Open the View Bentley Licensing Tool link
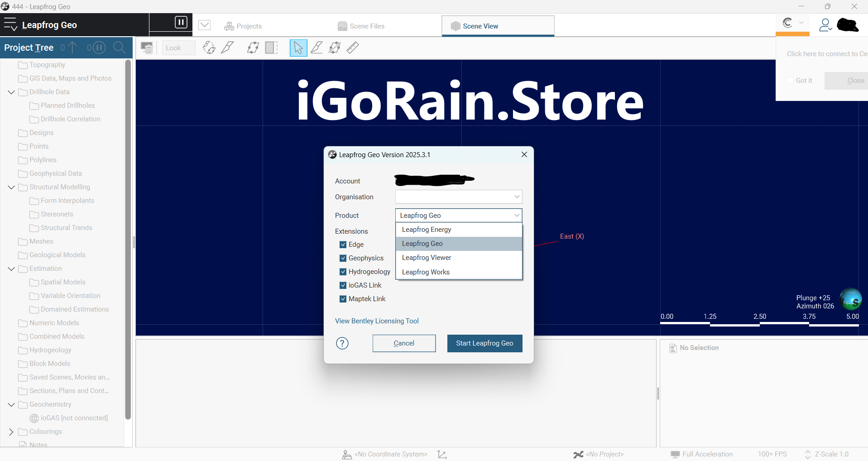 click(x=377, y=321)
